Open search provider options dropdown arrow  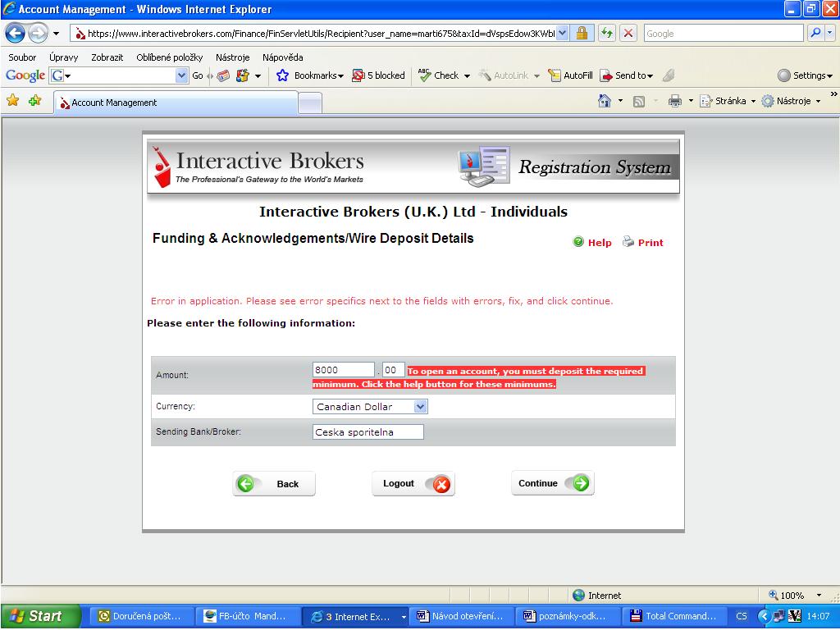click(830, 33)
